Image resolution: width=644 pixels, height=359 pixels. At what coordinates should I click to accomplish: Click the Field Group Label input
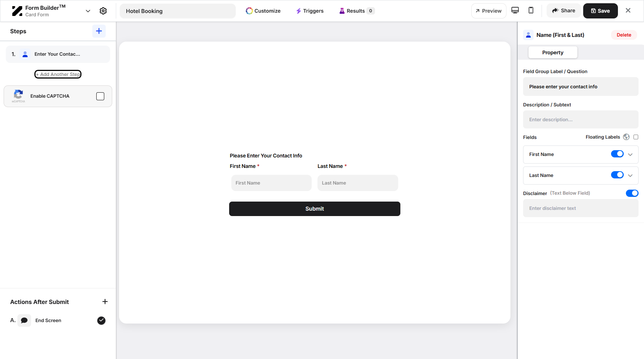coord(581,86)
